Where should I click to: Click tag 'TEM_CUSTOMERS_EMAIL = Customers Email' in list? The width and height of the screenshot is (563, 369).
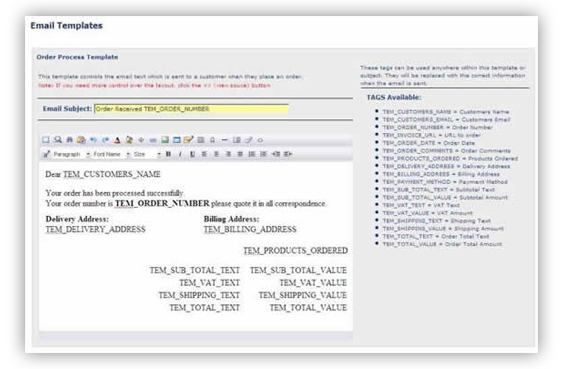(x=446, y=120)
